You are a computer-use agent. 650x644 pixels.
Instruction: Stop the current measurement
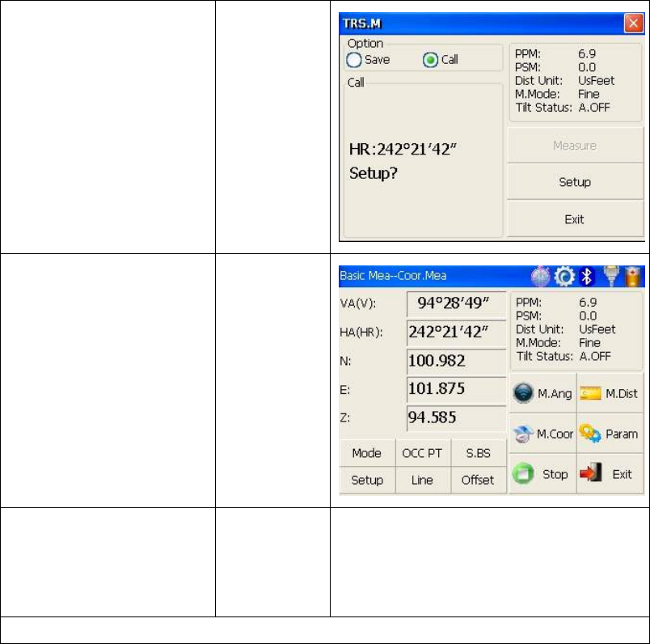542,473
